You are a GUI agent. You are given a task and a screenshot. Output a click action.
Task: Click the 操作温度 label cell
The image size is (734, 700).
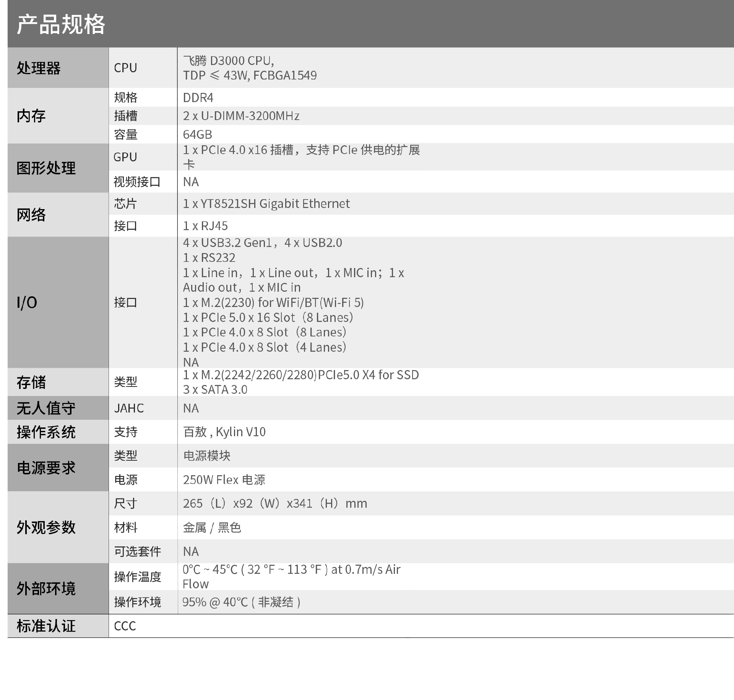pyautogui.click(x=138, y=577)
